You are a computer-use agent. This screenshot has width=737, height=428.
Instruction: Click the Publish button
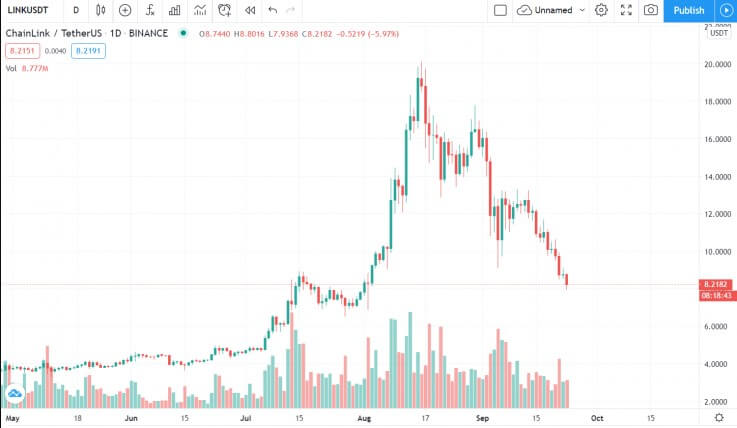point(689,10)
